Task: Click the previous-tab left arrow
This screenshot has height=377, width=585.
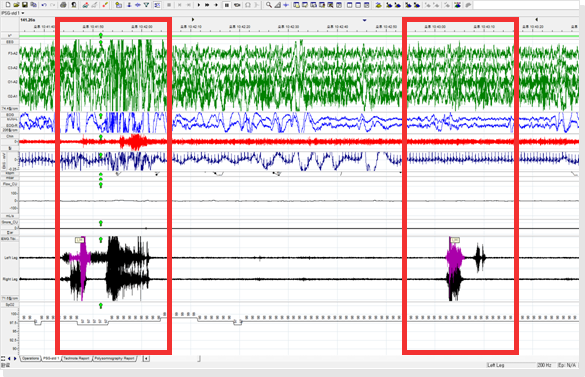Action: pos(9,358)
